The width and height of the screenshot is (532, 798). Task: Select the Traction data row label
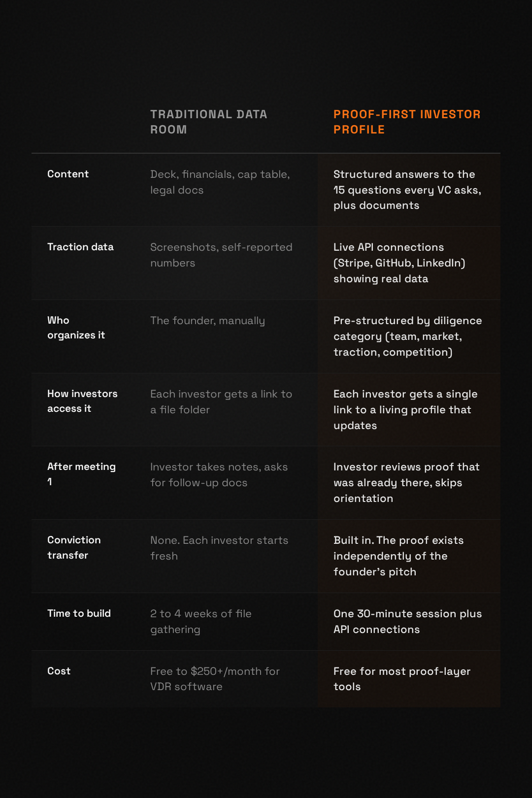tap(80, 247)
